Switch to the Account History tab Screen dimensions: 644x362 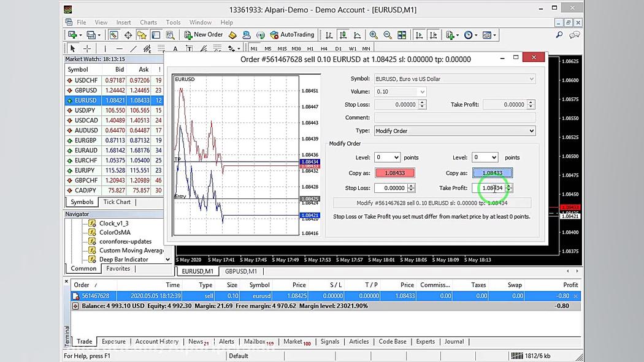(x=157, y=342)
